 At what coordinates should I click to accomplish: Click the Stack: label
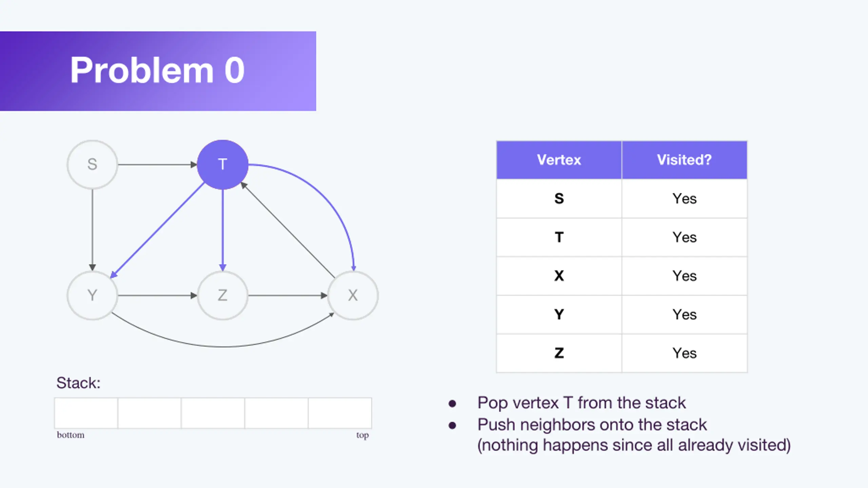point(78,383)
